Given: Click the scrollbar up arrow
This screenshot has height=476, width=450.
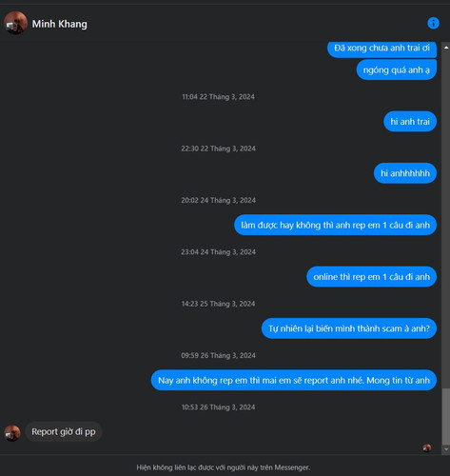Looking at the screenshot, I should (x=446, y=48).
